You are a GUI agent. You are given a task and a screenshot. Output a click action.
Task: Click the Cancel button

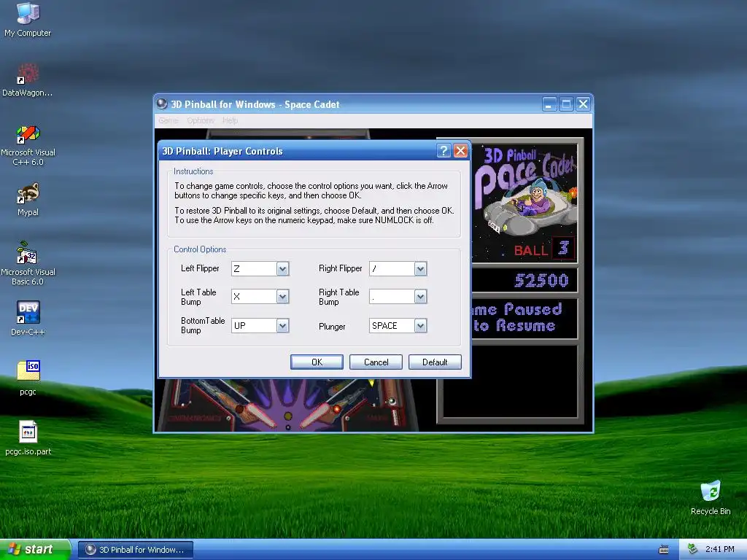pyautogui.click(x=376, y=362)
